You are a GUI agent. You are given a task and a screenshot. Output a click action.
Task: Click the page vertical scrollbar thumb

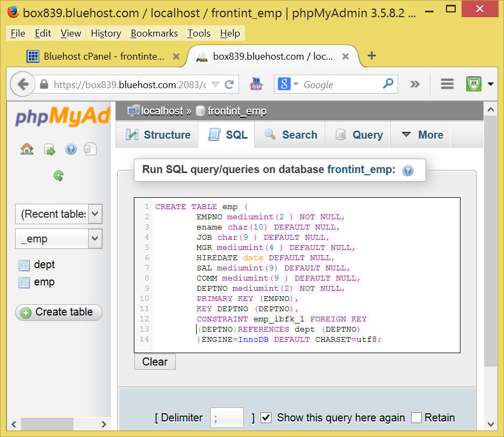click(490, 241)
